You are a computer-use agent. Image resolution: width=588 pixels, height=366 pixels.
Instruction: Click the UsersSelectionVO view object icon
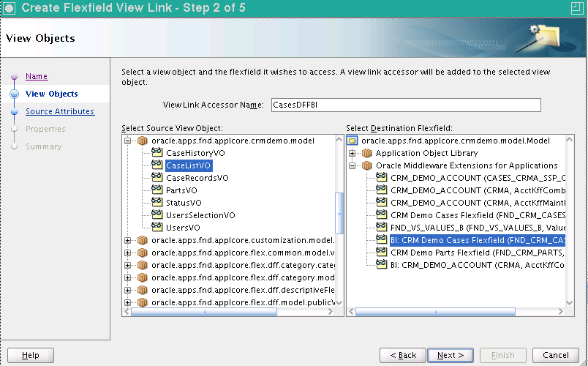click(157, 214)
